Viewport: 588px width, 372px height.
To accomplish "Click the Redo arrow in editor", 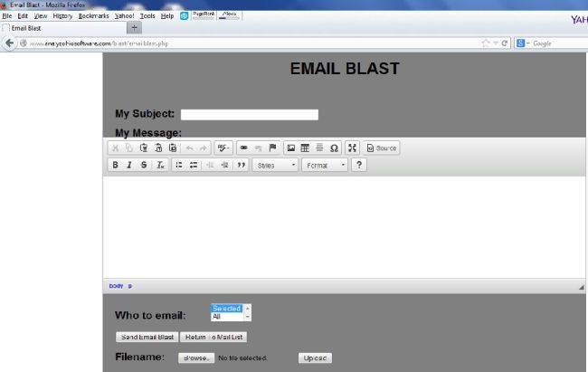I will coord(204,148).
